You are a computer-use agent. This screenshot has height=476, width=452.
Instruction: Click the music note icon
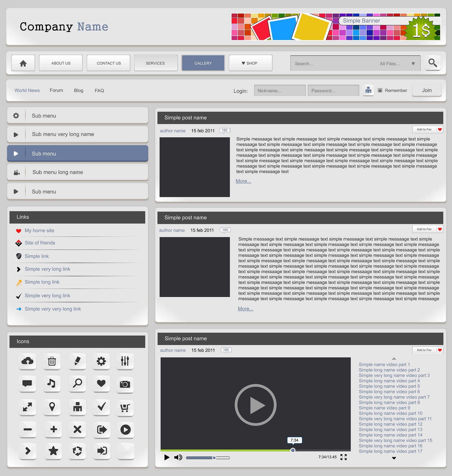(51, 383)
